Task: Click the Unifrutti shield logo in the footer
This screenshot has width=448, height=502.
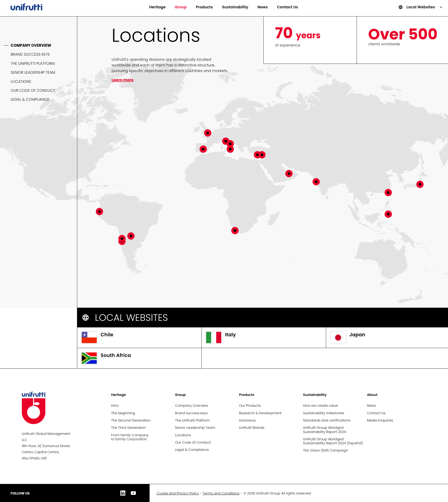Action: [34, 408]
